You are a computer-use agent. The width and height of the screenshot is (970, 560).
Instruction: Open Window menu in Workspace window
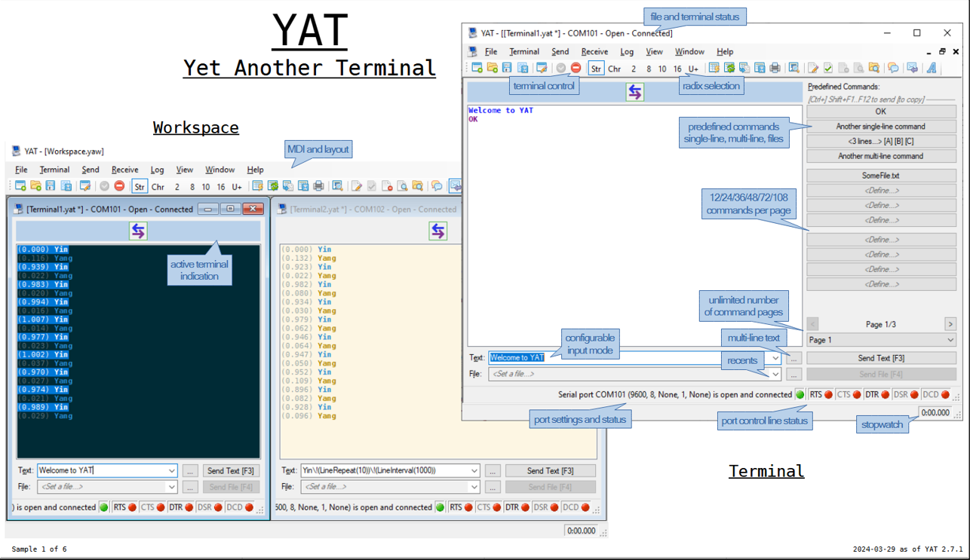(220, 170)
